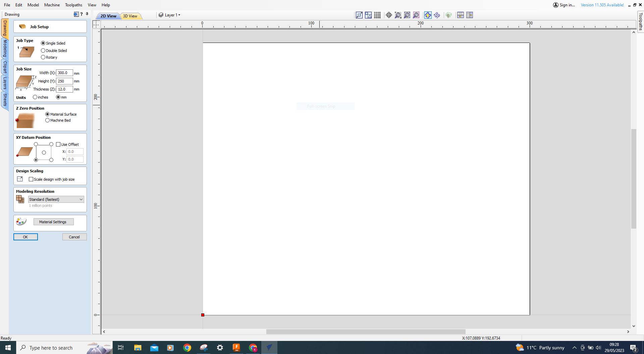The image size is (644, 354).
Task: Open Drawing panel help question mark
Action: (82, 14)
